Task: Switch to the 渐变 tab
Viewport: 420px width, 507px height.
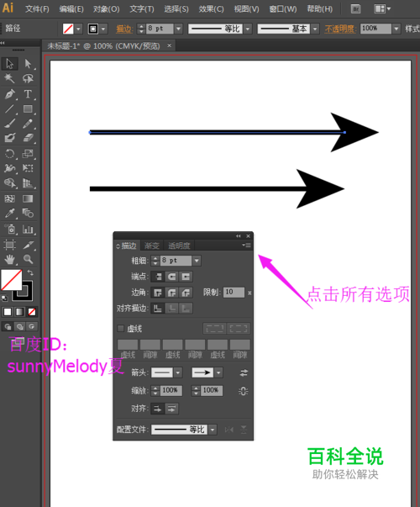Action: pos(151,246)
